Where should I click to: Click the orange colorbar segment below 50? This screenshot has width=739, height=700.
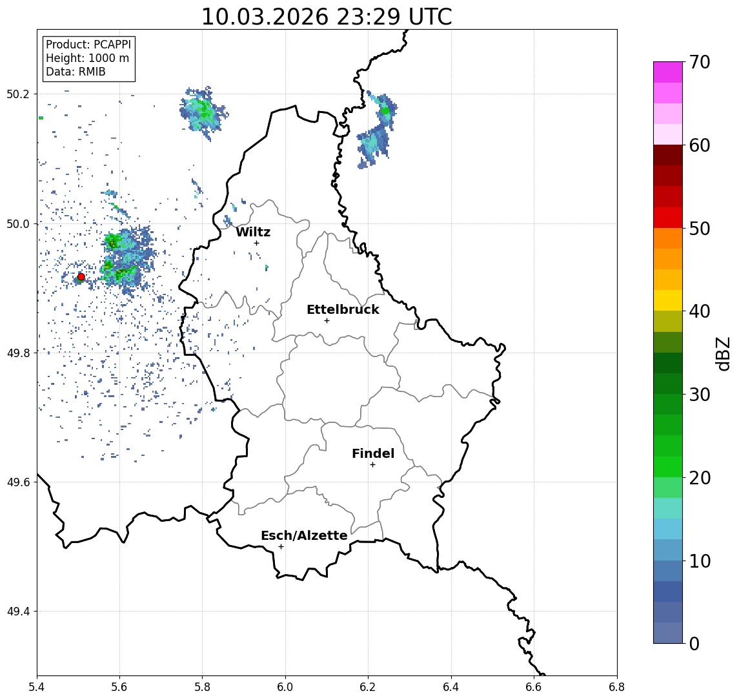pyautogui.click(x=668, y=239)
